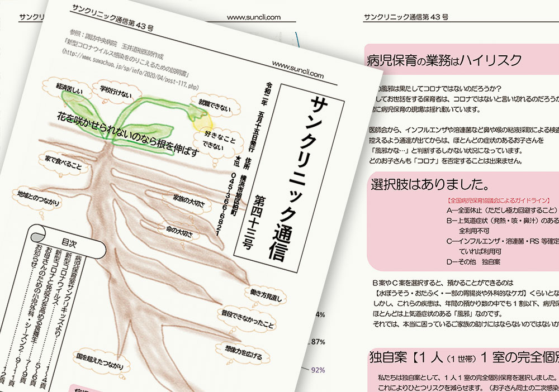Click the 働き方見直し cloud bubble
Image resolution: width=559 pixels, height=392 pixels.
266,295
